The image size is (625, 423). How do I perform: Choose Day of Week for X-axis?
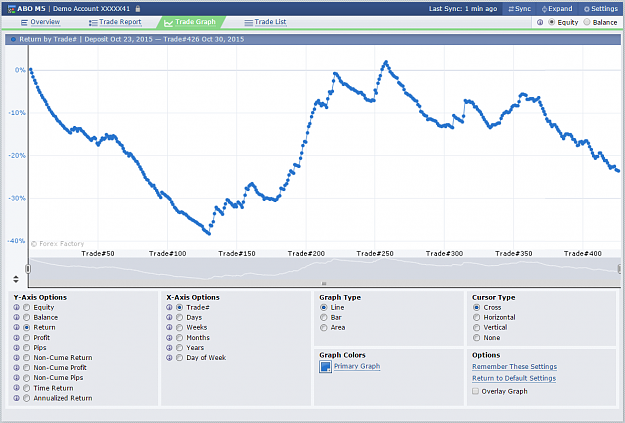coord(180,358)
